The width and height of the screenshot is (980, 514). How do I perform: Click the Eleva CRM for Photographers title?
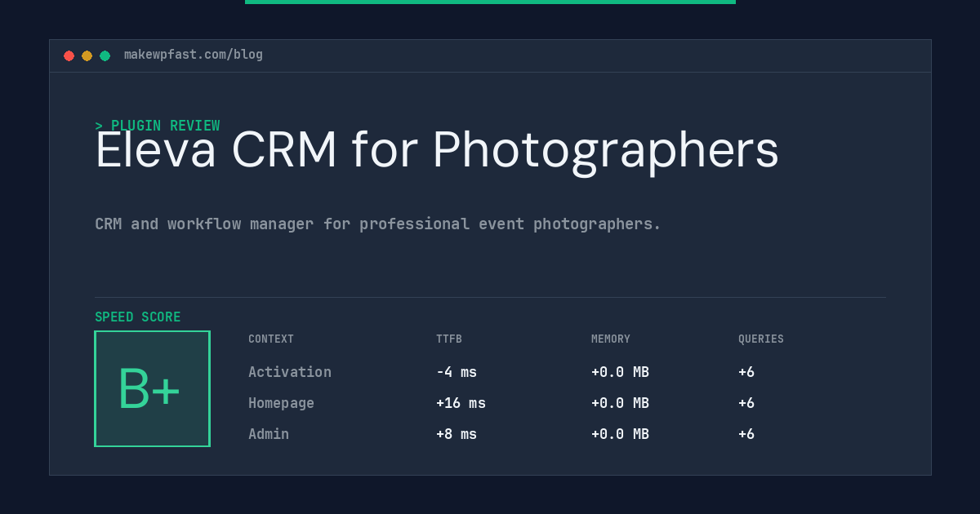[x=437, y=151]
